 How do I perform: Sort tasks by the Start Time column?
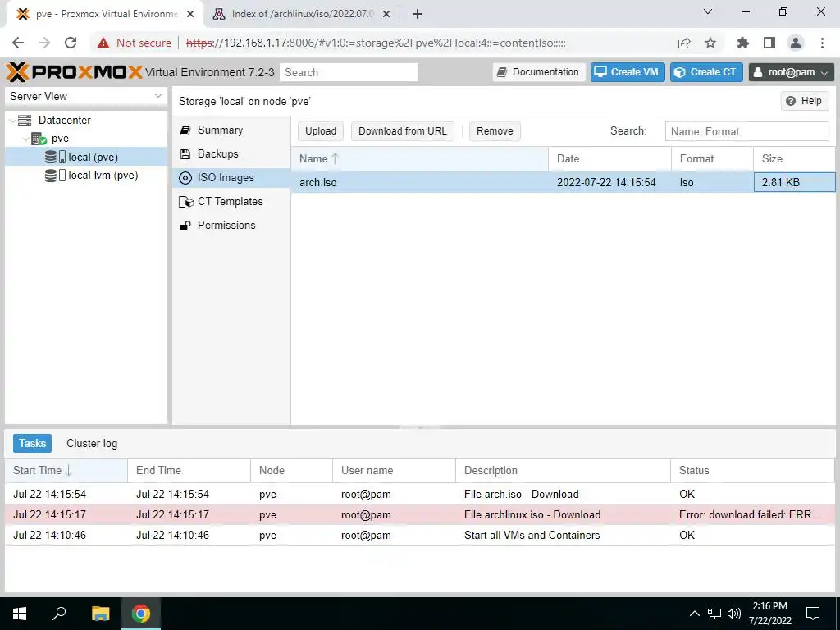(66, 470)
